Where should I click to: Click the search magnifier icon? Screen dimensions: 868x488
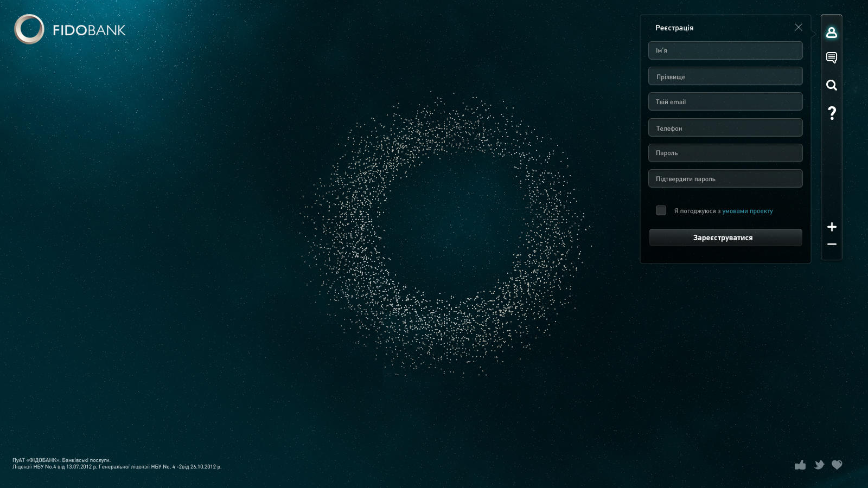(x=832, y=85)
